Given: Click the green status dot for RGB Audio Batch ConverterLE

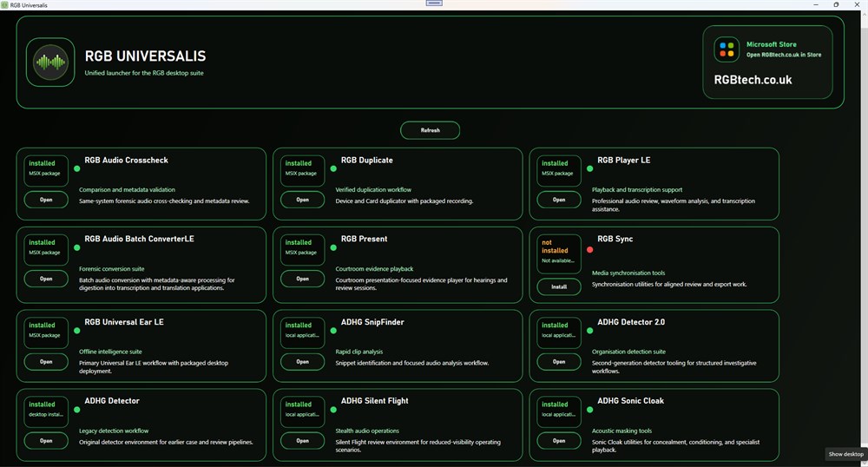Looking at the screenshot, I should pyautogui.click(x=77, y=248).
